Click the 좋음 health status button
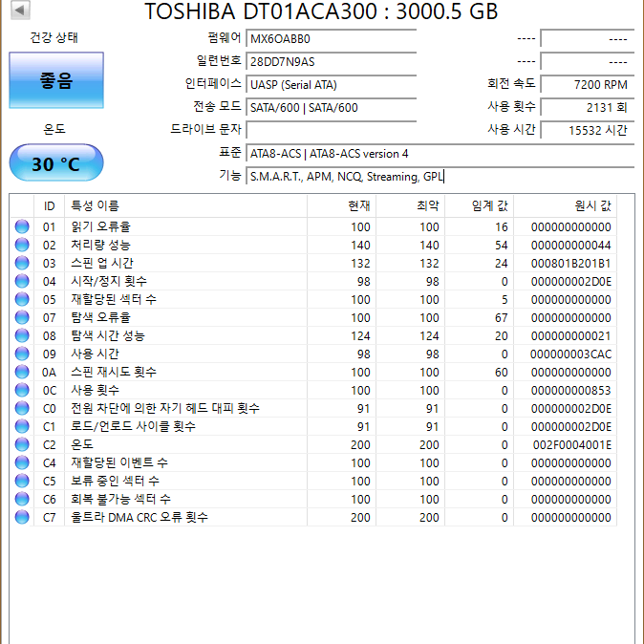 click(x=56, y=80)
